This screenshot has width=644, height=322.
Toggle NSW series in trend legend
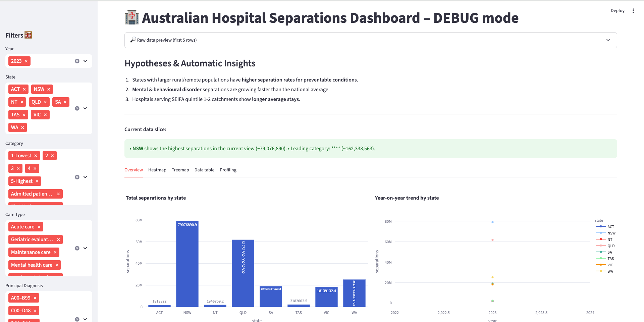pyautogui.click(x=605, y=233)
